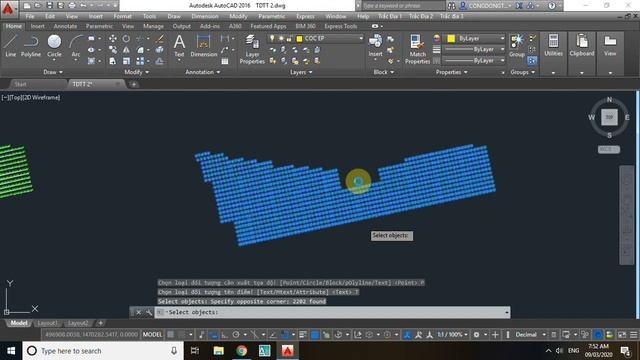Viewport: 640px width, 360px height.
Task: Click the Scale tool icon
Action: [x=126, y=61]
